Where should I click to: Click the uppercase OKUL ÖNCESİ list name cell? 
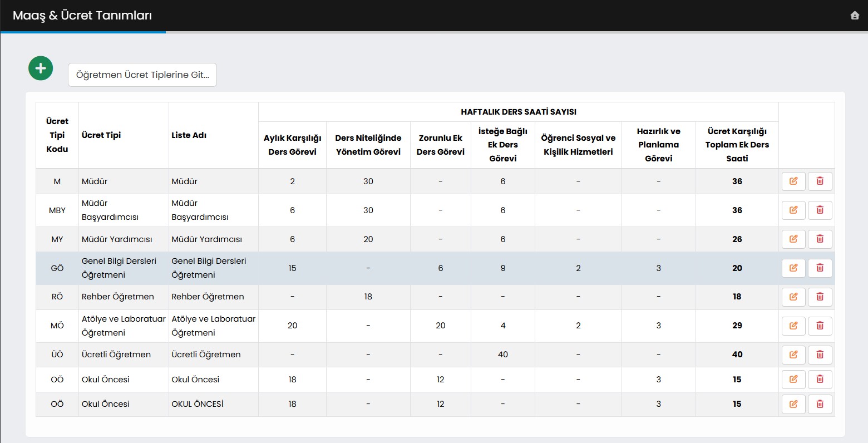[214, 404]
